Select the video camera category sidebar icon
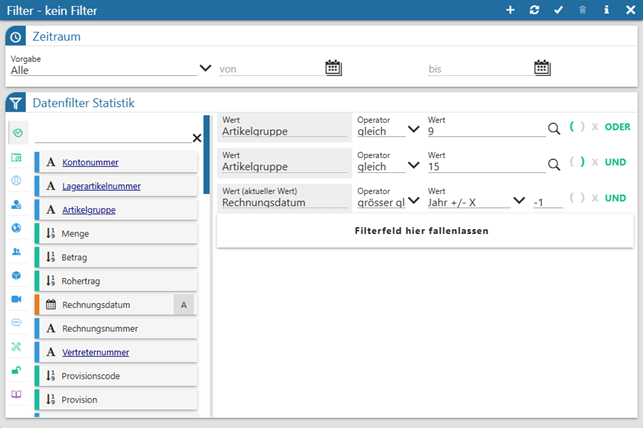This screenshot has height=428, width=643. coord(16,299)
